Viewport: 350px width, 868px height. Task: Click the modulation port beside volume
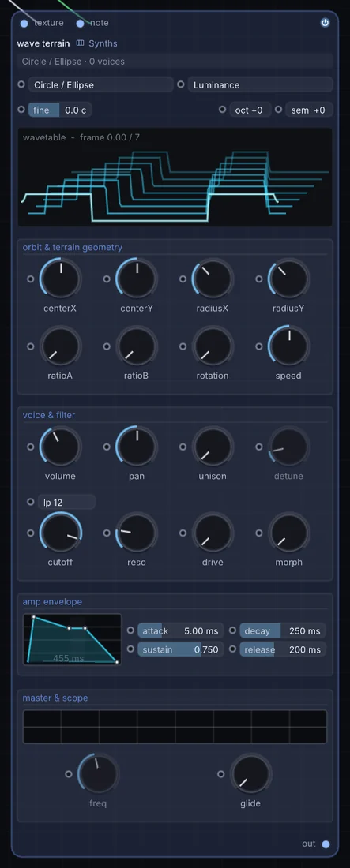point(31,447)
